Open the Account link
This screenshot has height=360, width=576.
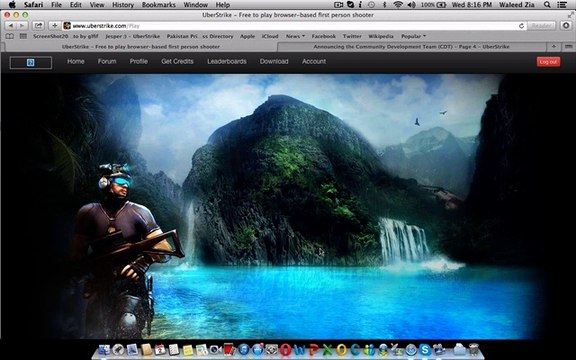(314, 61)
